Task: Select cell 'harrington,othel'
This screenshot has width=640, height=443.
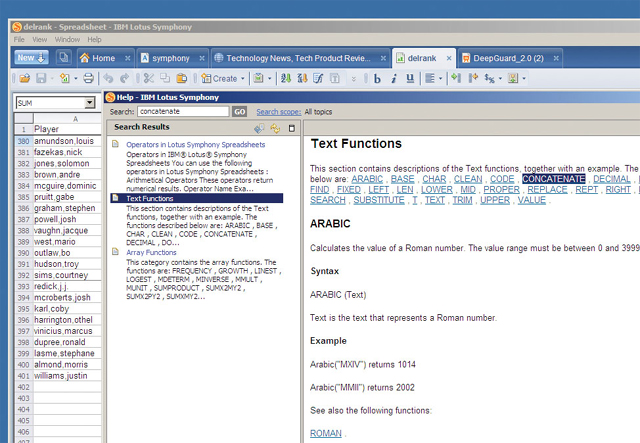Action: [x=67, y=320]
